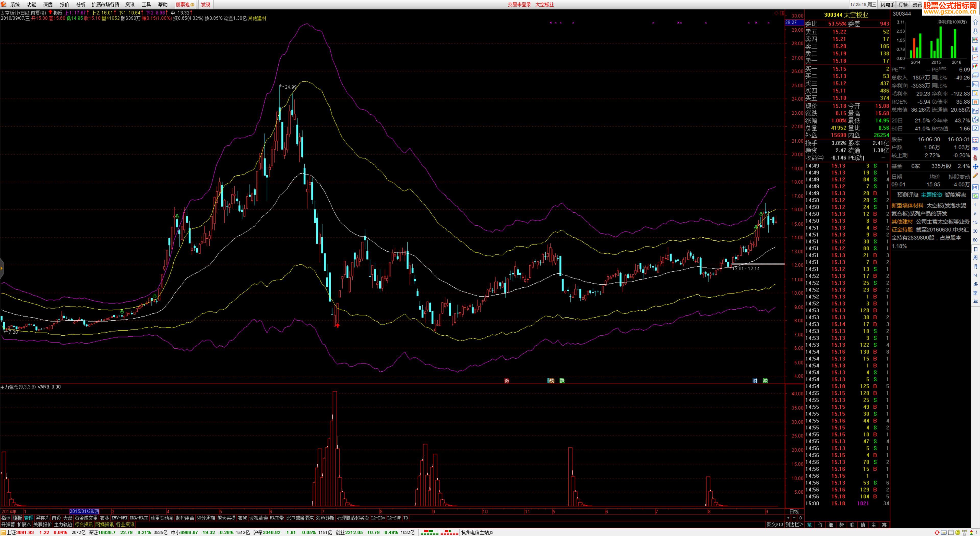Expand the 扩展∧ panel button
Image resolution: width=980 pixels, height=536 pixels.
24,525
